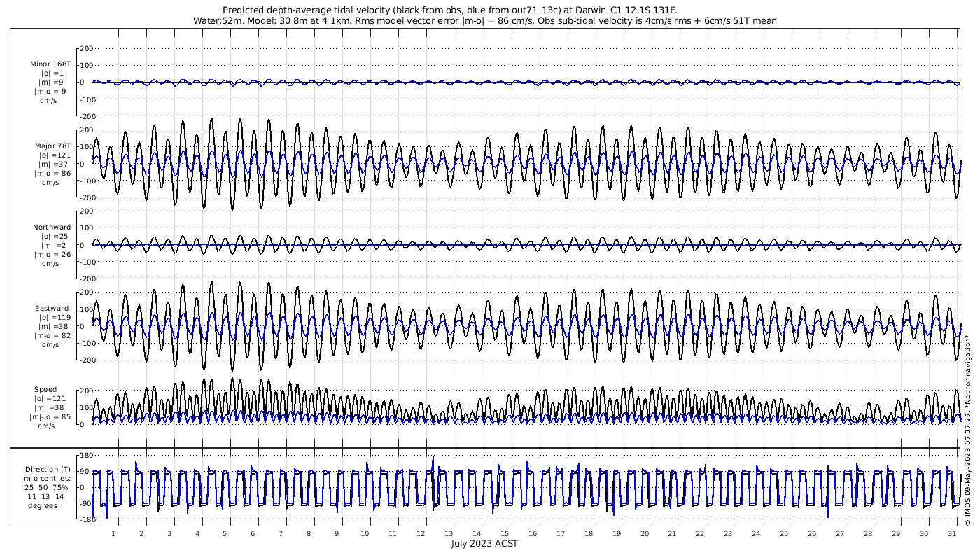Select the "Direction (T)" panel label
Screen dimensions: 980x560
[48, 470]
